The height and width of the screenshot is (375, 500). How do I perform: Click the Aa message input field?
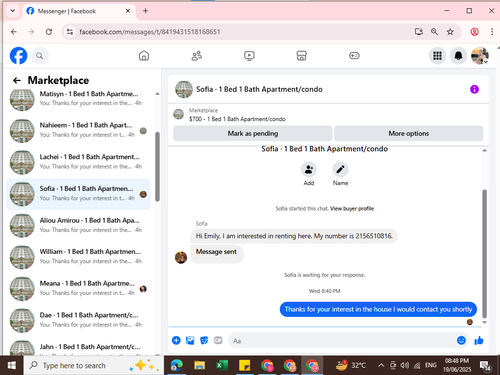click(341, 341)
